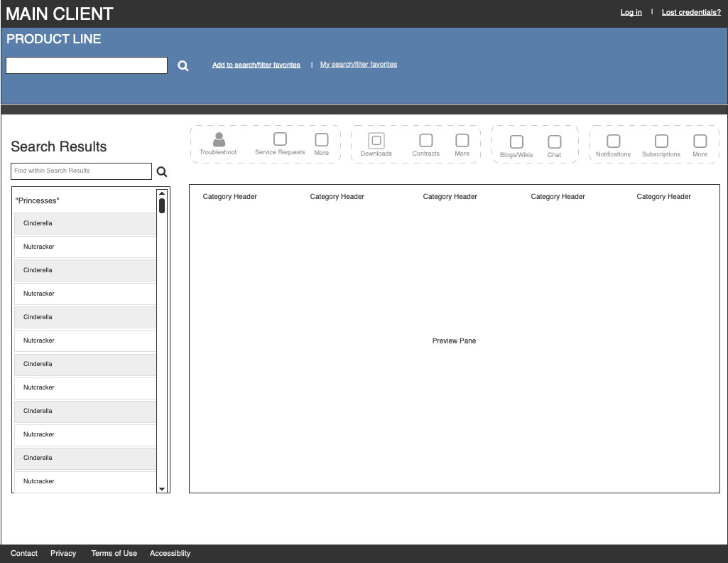Expand More next to Contracts

point(462,140)
